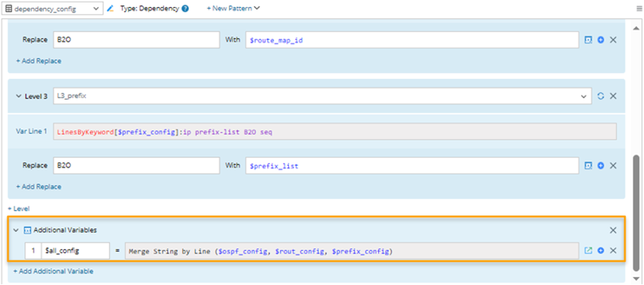Open the New Pattern menu
The height and width of the screenshot is (285, 644).
point(233,9)
